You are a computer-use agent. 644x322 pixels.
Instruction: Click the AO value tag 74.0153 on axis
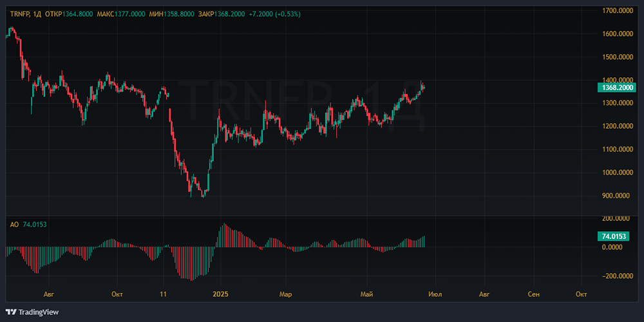click(614, 236)
